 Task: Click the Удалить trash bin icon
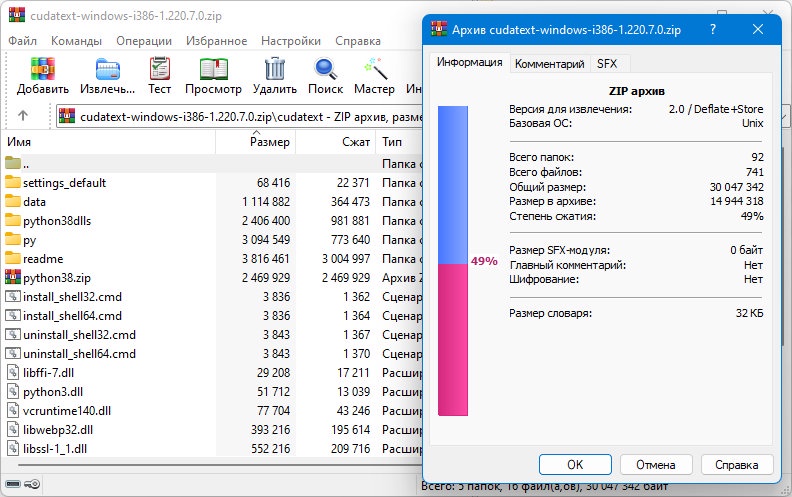(x=275, y=69)
